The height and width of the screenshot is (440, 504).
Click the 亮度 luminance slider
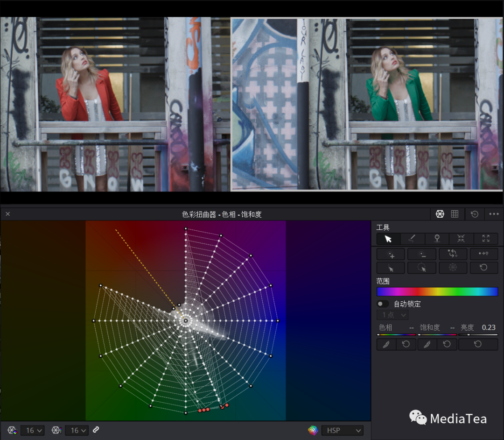pyautogui.click(x=478, y=335)
